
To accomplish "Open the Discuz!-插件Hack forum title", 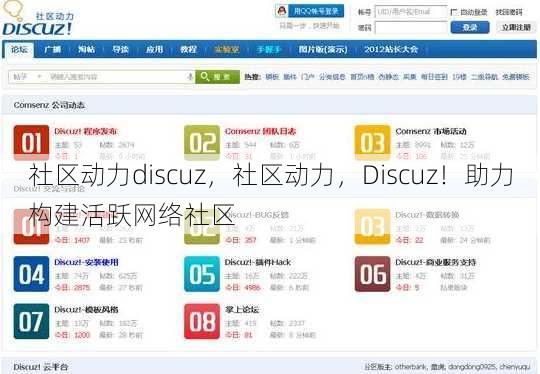I will (258, 262).
